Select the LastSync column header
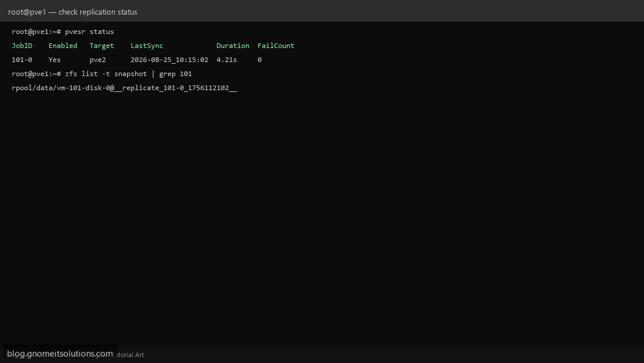This screenshot has height=363, width=644. [x=146, y=46]
